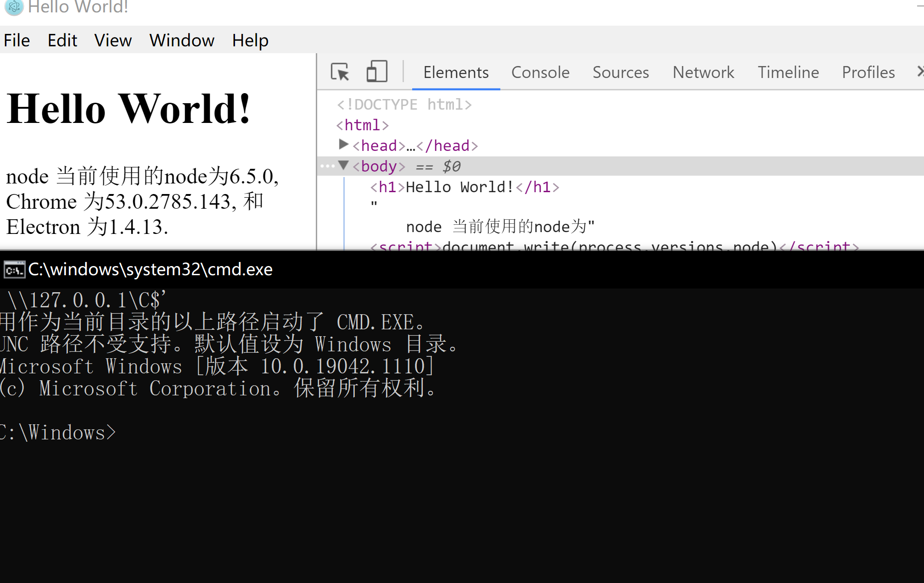Show more DevTools tabs chevron
The image size is (924, 583).
pyautogui.click(x=919, y=72)
